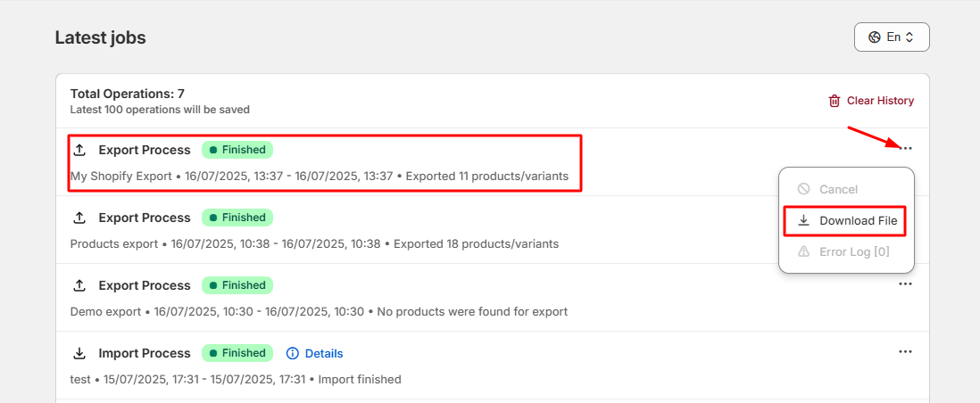Click 'Latest 100 operations will be saved' note
The height and width of the screenshot is (403, 980).
160,110
